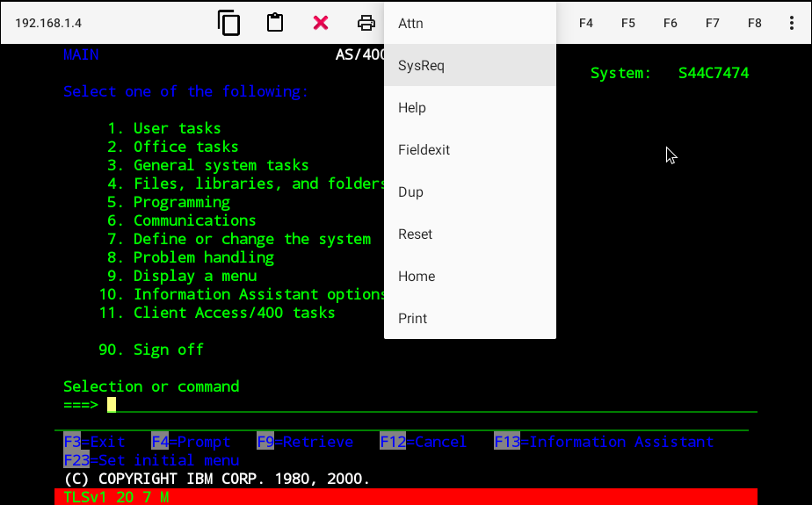
Task: Click F3=Exit function key label
Action: coord(94,442)
